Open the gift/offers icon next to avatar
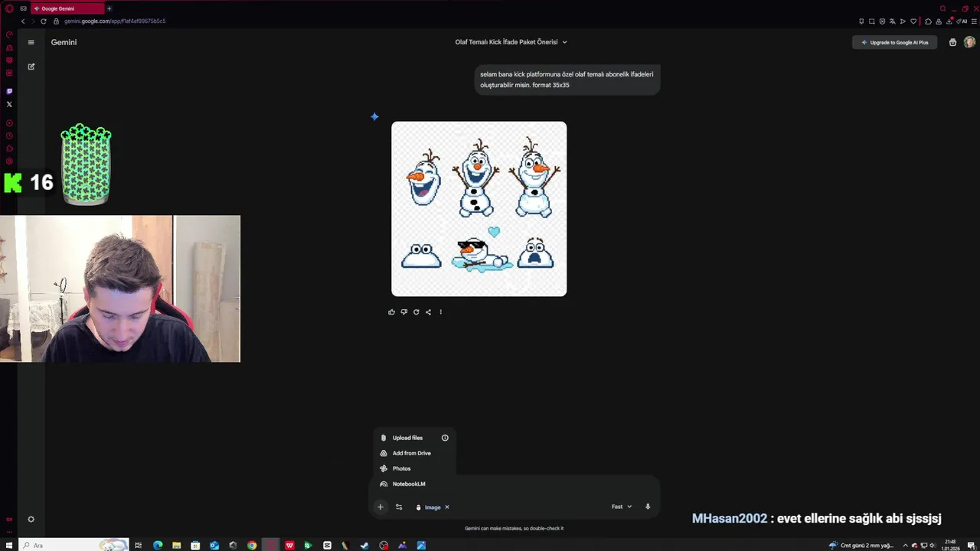 click(952, 42)
